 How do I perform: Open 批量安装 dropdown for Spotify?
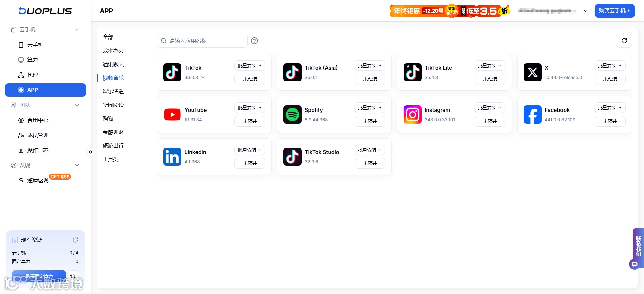click(370, 108)
